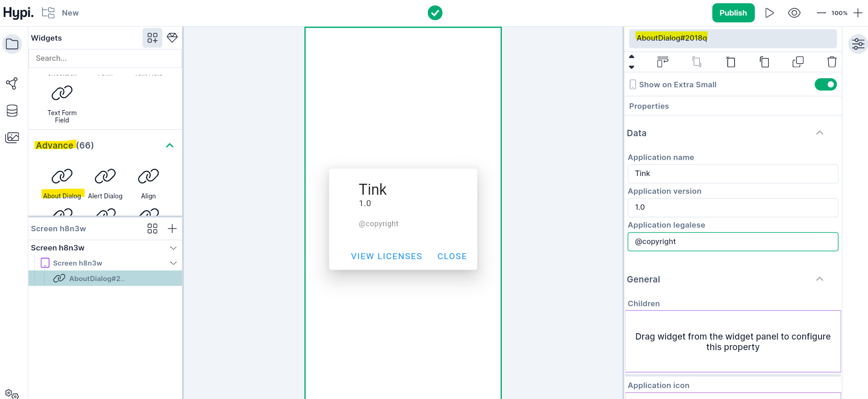Click the zoom in plus icon
The image size is (868, 399).
pos(858,13)
